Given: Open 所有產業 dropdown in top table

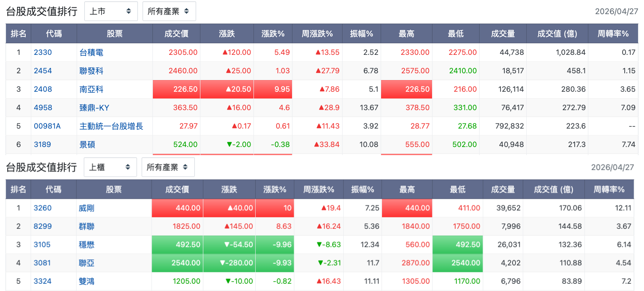Looking at the screenshot, I should pyautogui.click(x=169, y=11).
